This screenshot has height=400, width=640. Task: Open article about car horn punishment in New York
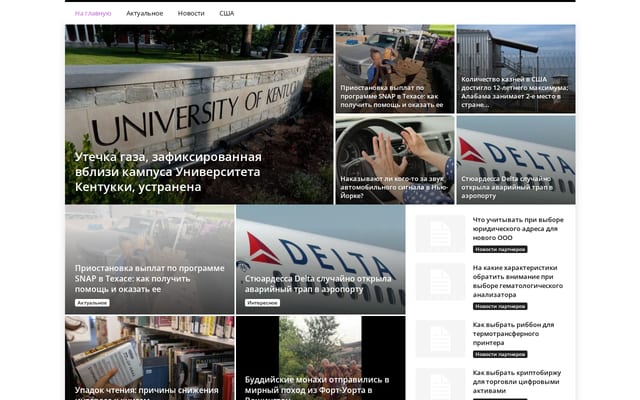click(395, 160)
